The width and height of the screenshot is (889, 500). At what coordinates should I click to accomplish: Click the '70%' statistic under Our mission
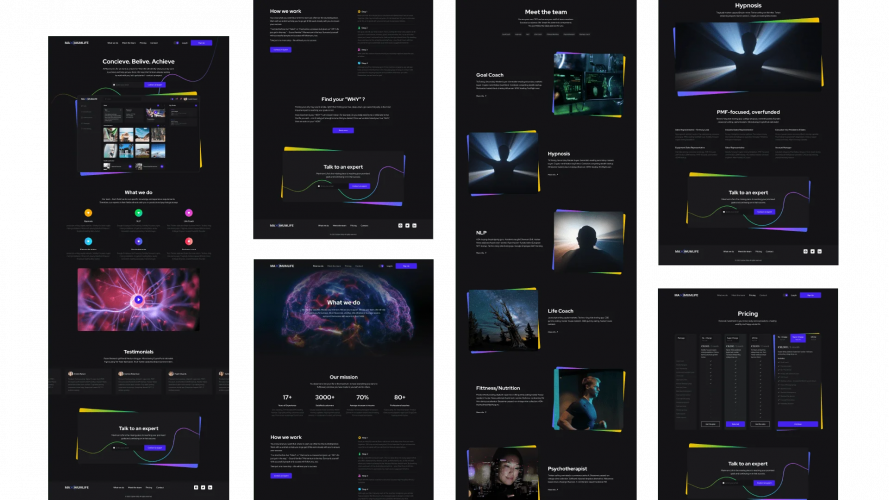(362, 397)
